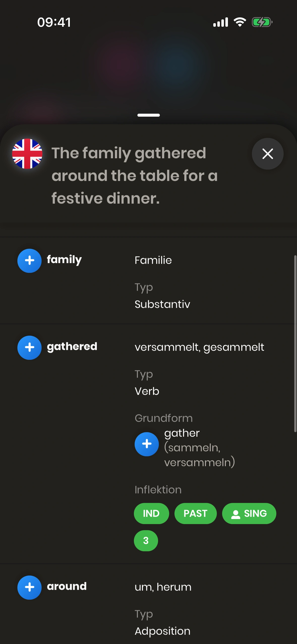Tap translation 'versammelt, gesammelt'
The width and height of the screenshot is (297, 644).
[199, 347]
